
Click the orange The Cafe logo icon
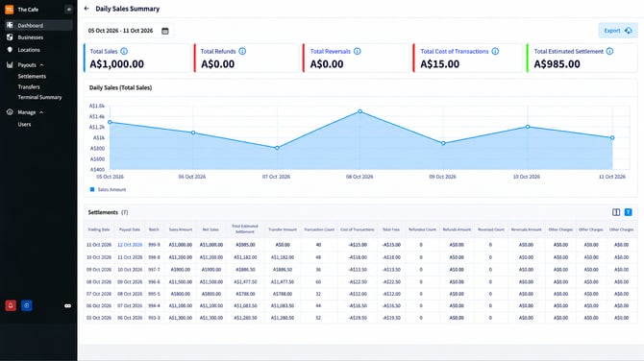tap(9, 9)
